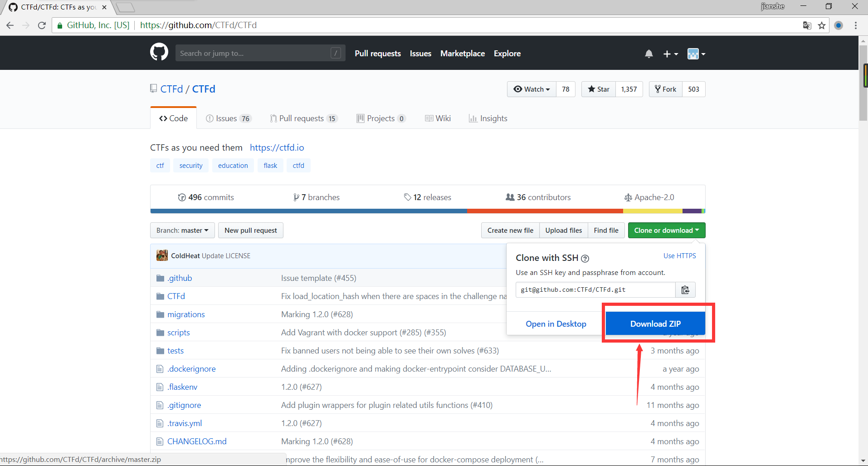Switch to the Projects tab
868x466 pixels.
[381, 118]
